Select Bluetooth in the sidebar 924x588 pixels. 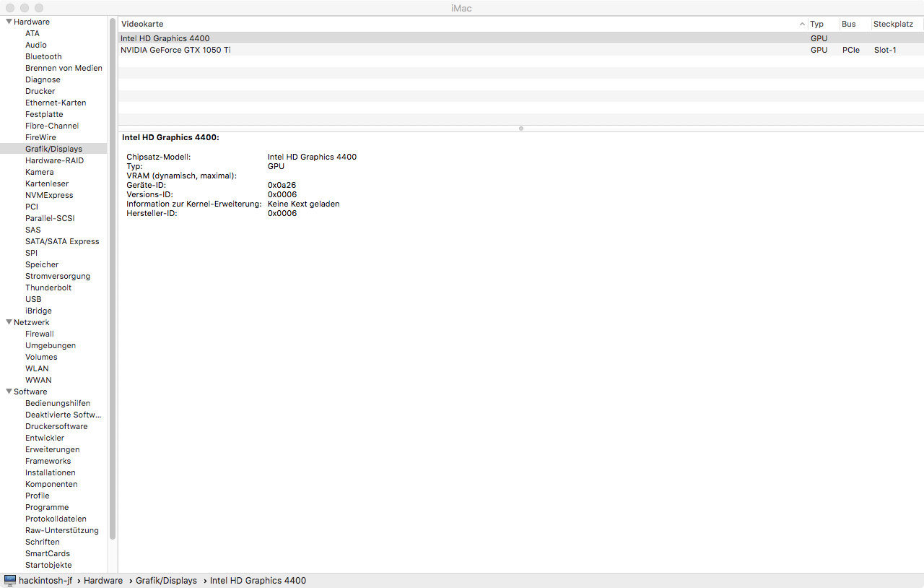[x=43, y=56]
